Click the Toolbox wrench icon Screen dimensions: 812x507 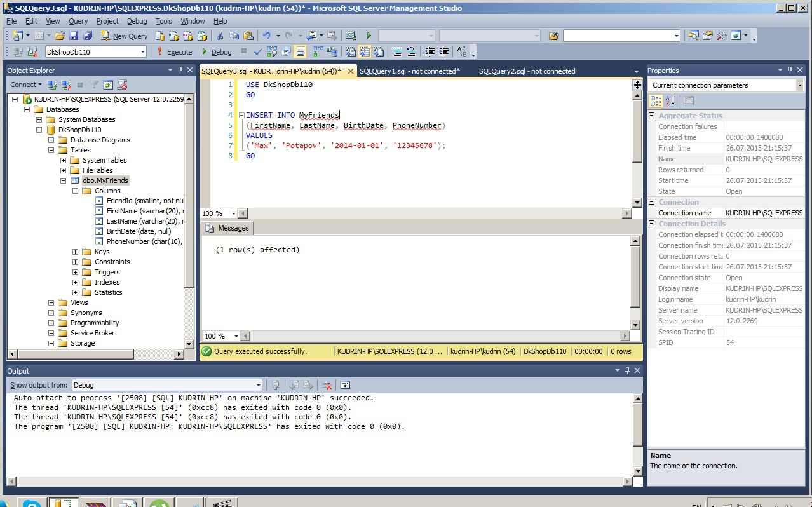(721, 36)
